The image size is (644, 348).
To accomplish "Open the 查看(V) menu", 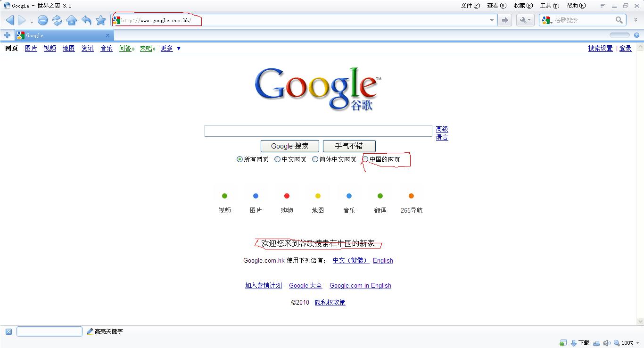I will 496,6.
